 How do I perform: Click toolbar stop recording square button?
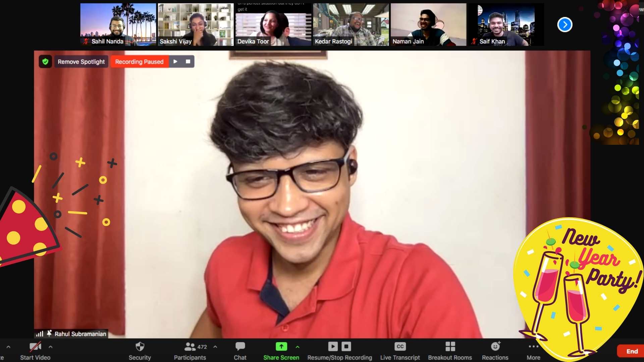click(x=346, y=346)
